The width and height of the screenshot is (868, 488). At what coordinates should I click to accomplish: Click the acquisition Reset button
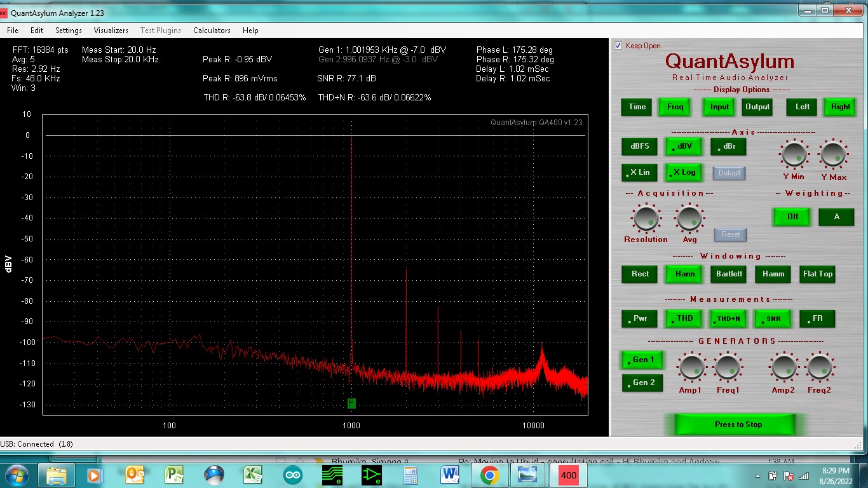731,234
